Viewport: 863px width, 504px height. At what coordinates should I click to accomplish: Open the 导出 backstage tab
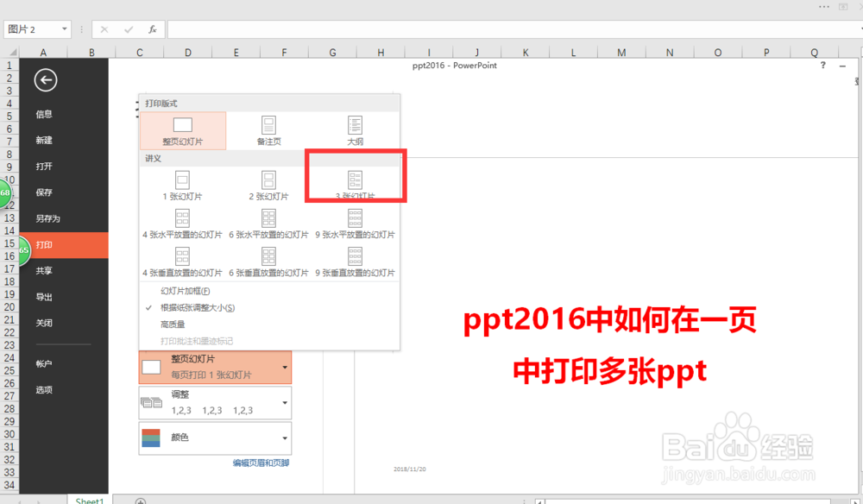tap(44, 297)
